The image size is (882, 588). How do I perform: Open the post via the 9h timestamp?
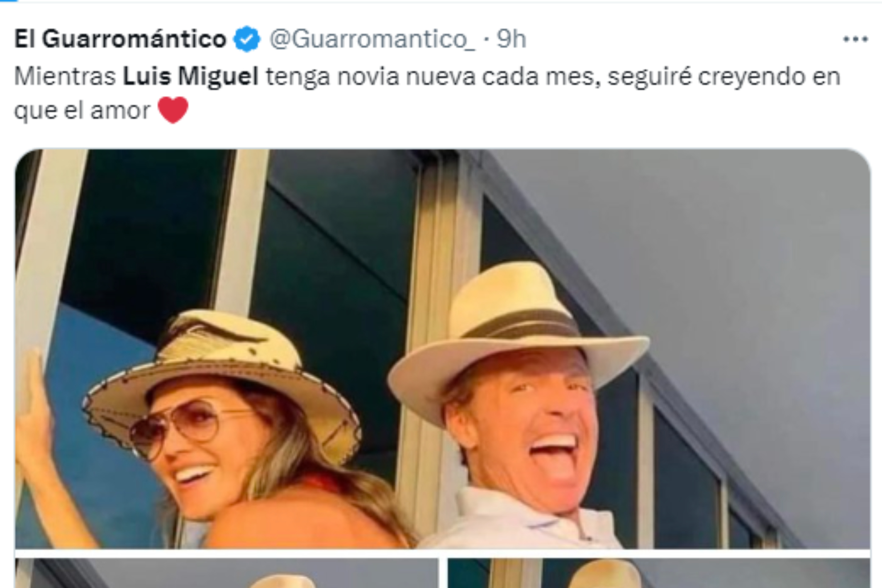511,40
